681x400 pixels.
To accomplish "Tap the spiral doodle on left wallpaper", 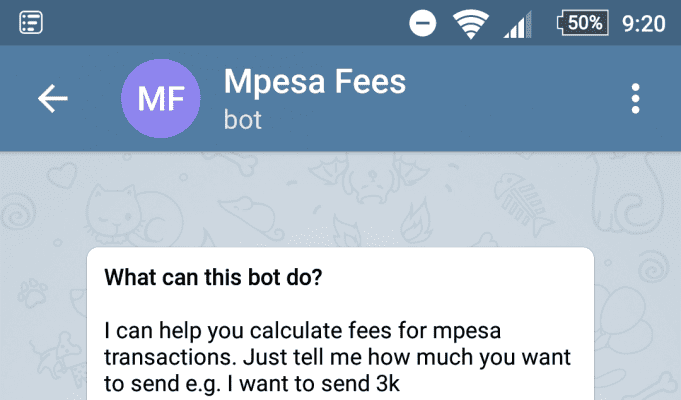I will tap(18, 212).
